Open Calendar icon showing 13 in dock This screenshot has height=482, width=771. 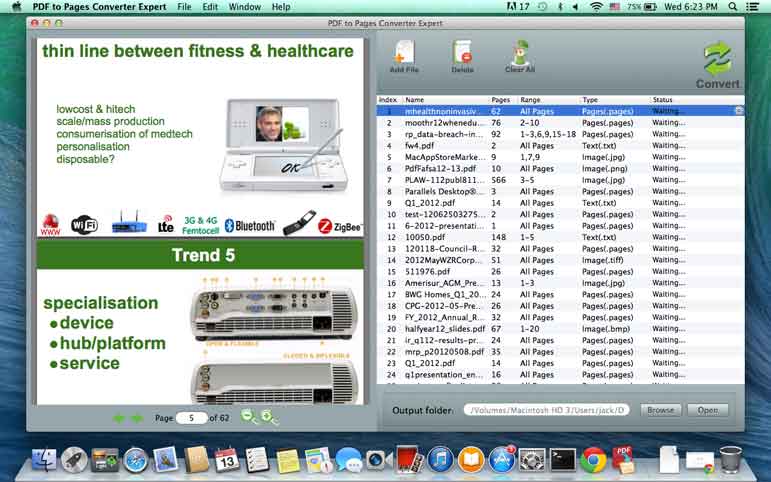[227, 460]
